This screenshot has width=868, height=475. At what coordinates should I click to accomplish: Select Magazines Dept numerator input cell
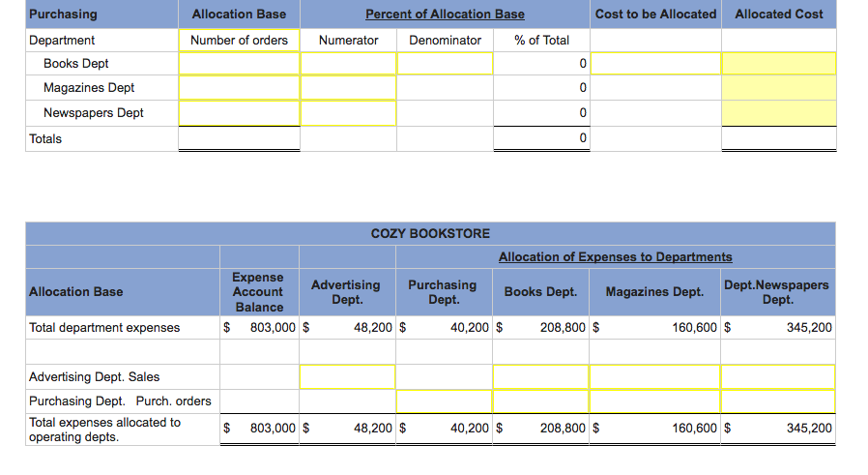348,88
